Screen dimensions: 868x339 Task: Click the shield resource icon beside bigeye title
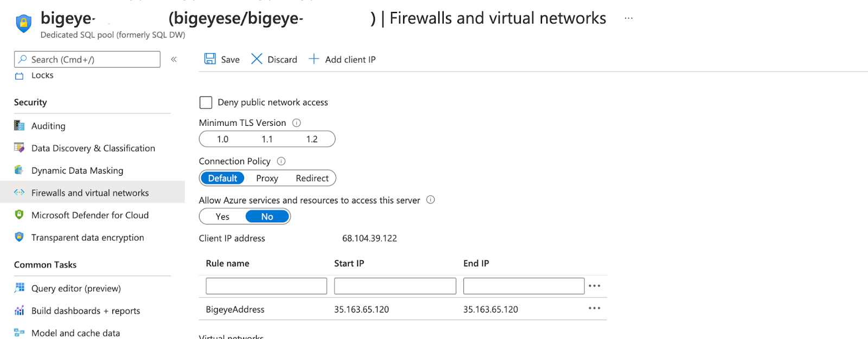pos(23,23)
